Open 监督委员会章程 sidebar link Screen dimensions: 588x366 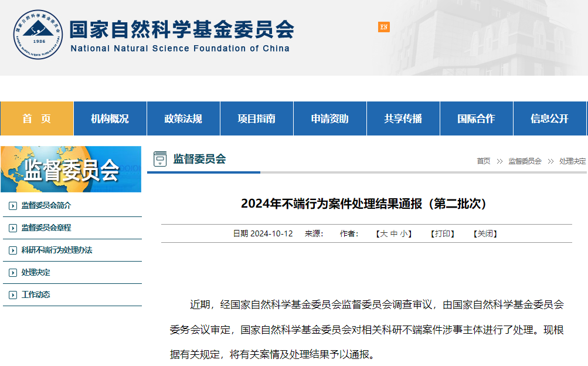point(46,228)
